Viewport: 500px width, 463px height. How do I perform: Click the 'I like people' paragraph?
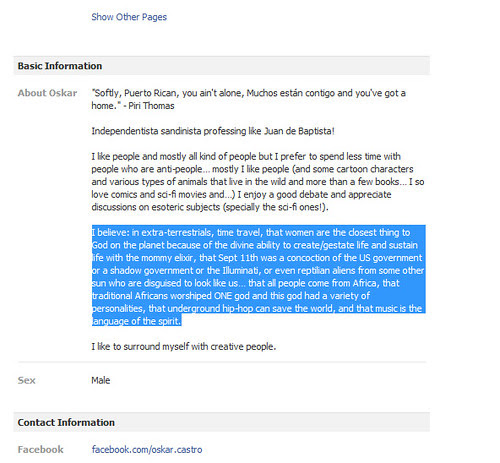pos(258,182)
